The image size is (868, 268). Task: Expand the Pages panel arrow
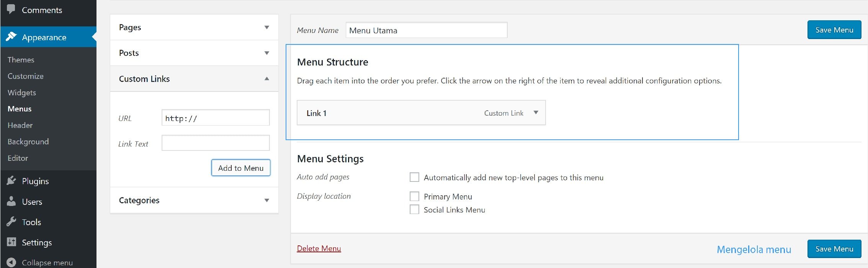(267, 27)
